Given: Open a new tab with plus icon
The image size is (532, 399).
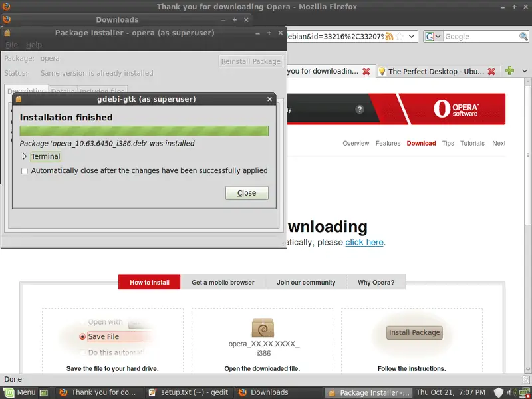Looking at the screenshot, I should [509, 71].
